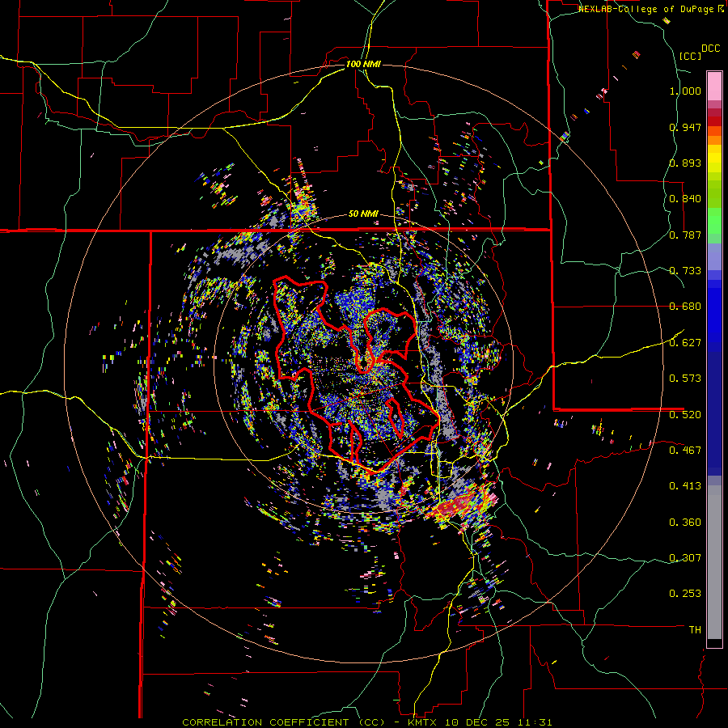This screenshot has height=728, width=728.
Task: Click the 0.413 scale value
Action: pyautogui.click(x=685, y=486)
